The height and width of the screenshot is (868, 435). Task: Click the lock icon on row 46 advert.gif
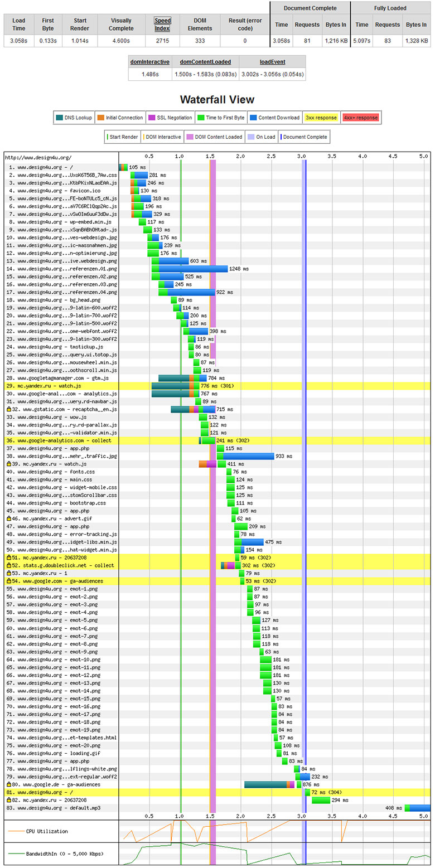(9, 518)
